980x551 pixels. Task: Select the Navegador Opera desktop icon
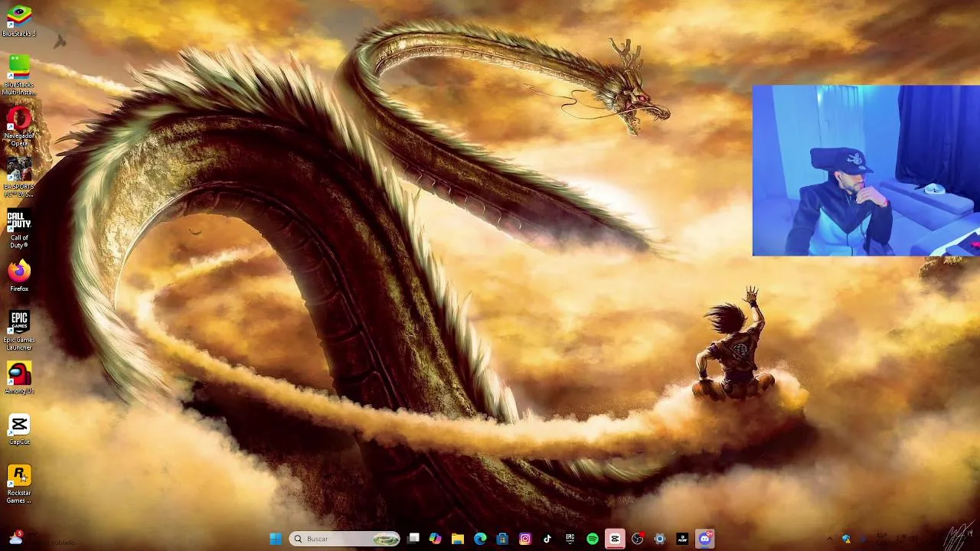(19, 126)
